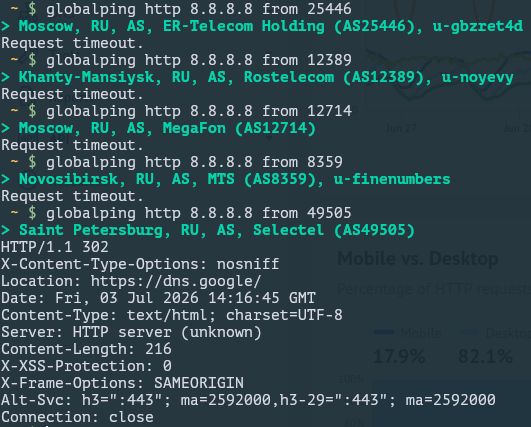Click the command ending with 'from 49505'

198,213
